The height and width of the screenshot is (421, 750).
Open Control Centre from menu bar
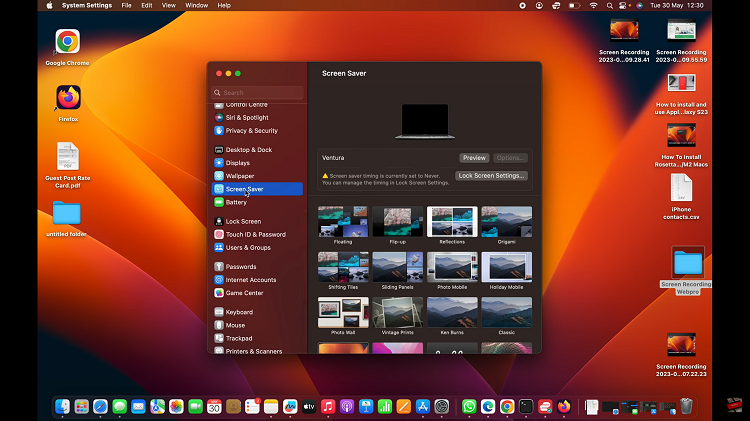pyautogui.click(x=623, y=5)
